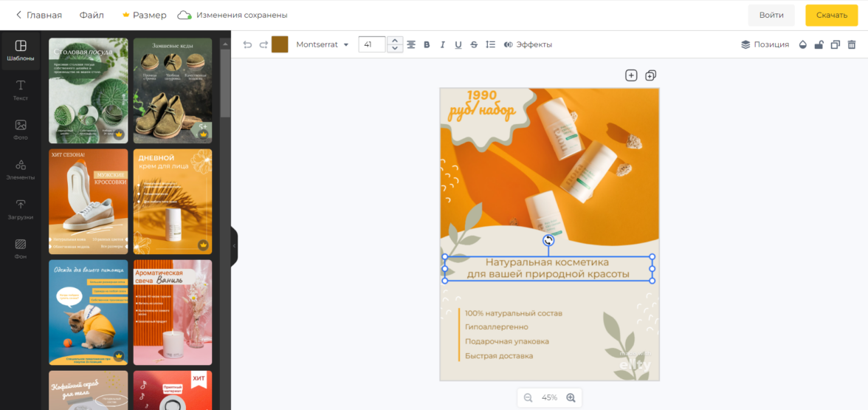This screenshot has width=868, height=410.
Task: Open the Файл menu
Action: pos(92,15)
